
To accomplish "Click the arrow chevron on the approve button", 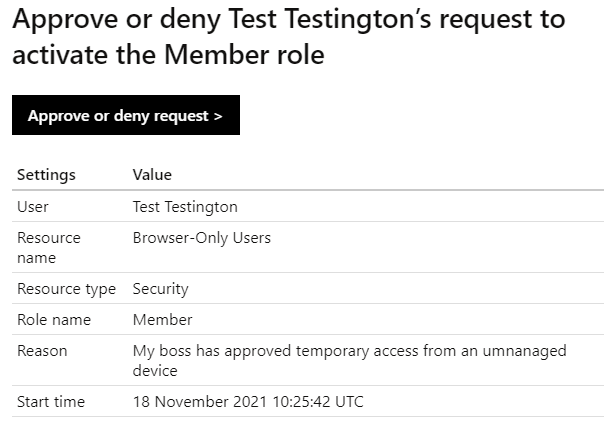I will (x=218, y=116).
